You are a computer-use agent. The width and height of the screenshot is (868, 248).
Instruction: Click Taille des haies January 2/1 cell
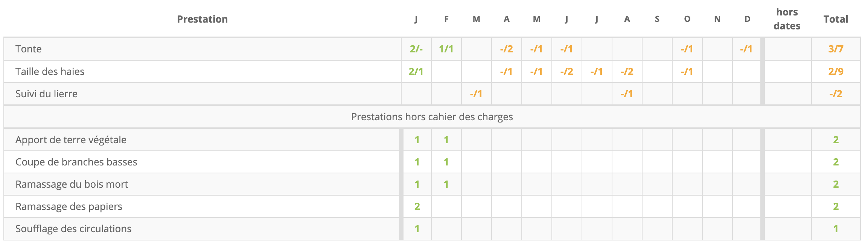[416, 72]
